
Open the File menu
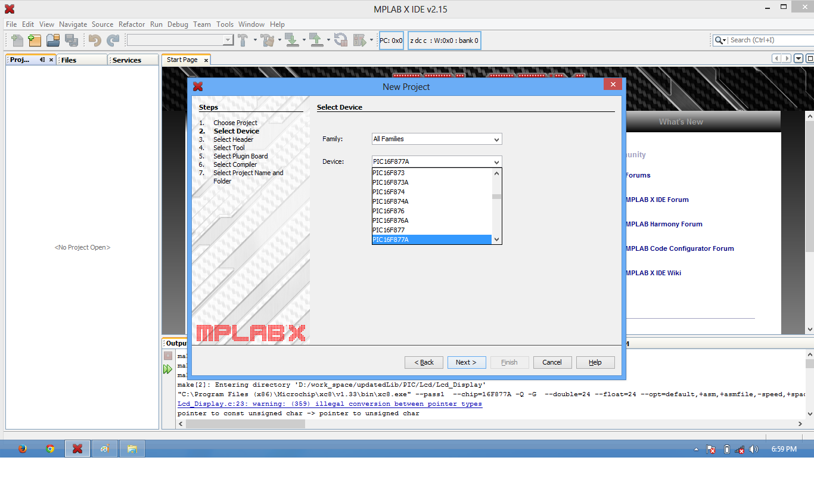11,24
